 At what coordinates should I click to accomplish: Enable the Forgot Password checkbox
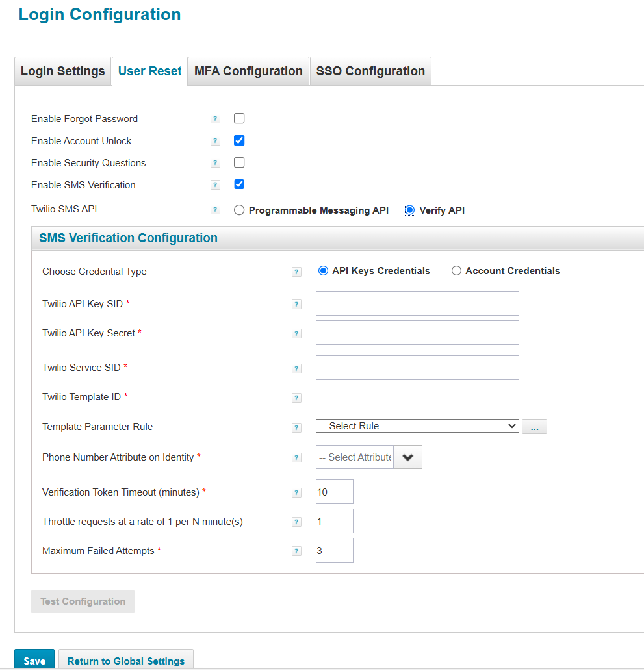click(239, 118)
